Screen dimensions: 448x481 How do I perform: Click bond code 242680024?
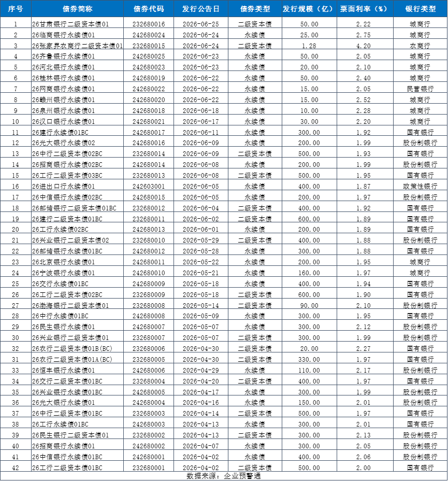[x=149, y=35]
